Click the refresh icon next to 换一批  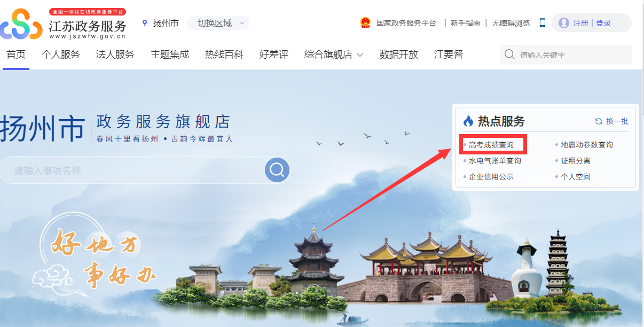pos(599,121)
